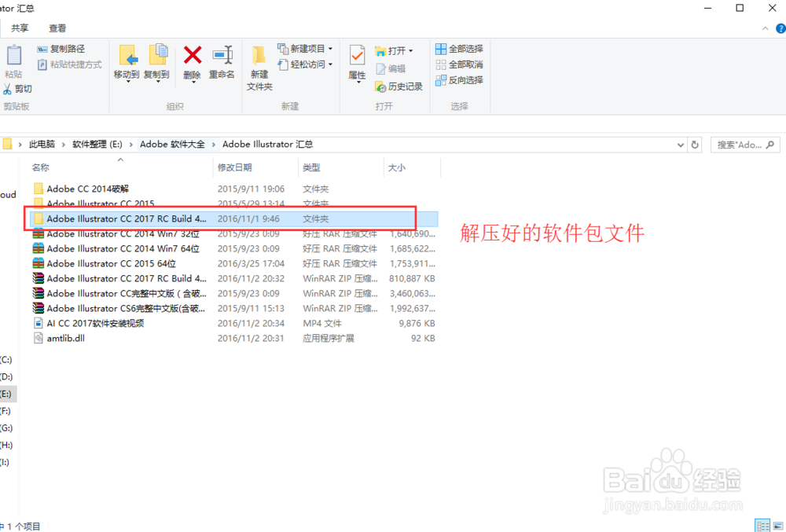
Task: Select the Adobe Illustrator CC 2017 RC Build folder
Action: click(234, 219)
